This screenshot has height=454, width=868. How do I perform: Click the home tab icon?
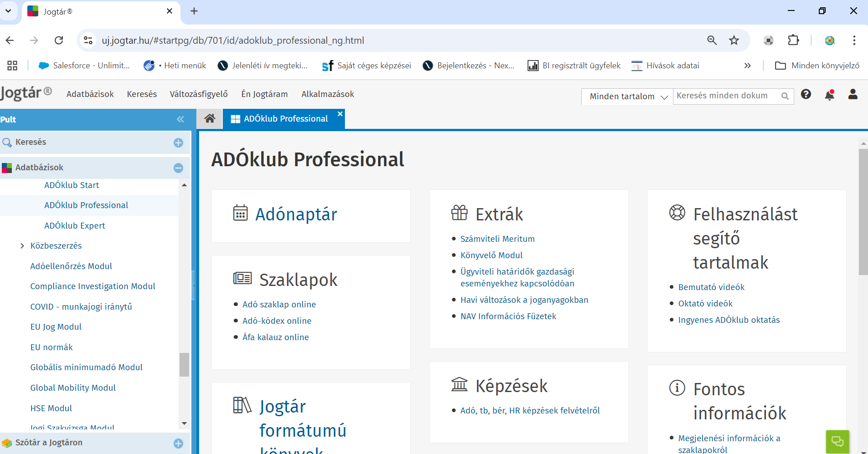210,119
